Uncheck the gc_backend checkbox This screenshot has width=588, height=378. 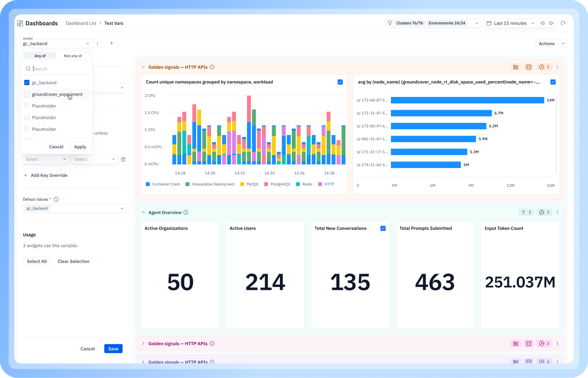27,82
